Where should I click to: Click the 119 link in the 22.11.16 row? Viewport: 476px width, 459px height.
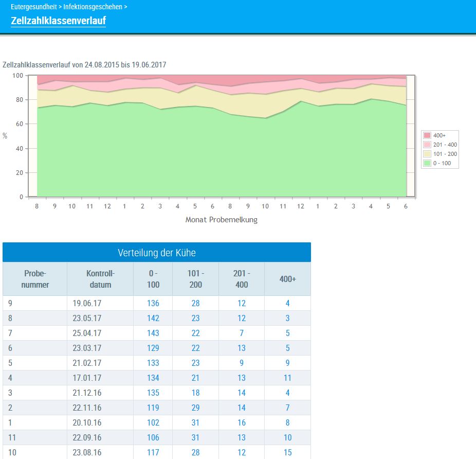pos(153,408)
